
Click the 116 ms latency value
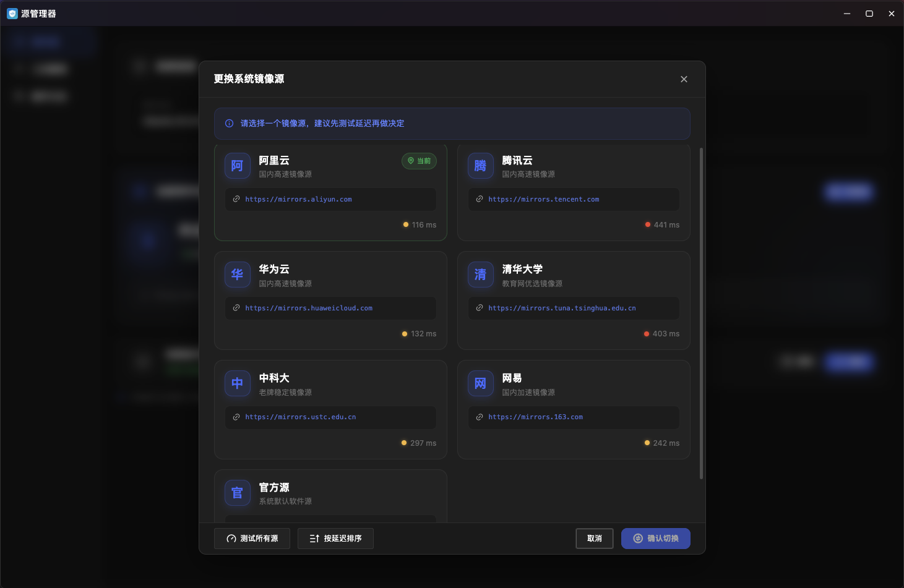pyautogui.click(x=424, y=224)
